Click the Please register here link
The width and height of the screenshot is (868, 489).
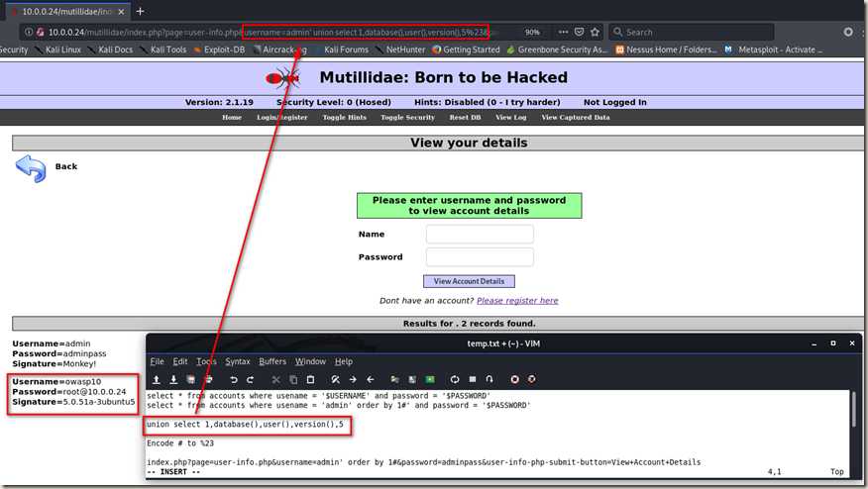tap(517, 300)
